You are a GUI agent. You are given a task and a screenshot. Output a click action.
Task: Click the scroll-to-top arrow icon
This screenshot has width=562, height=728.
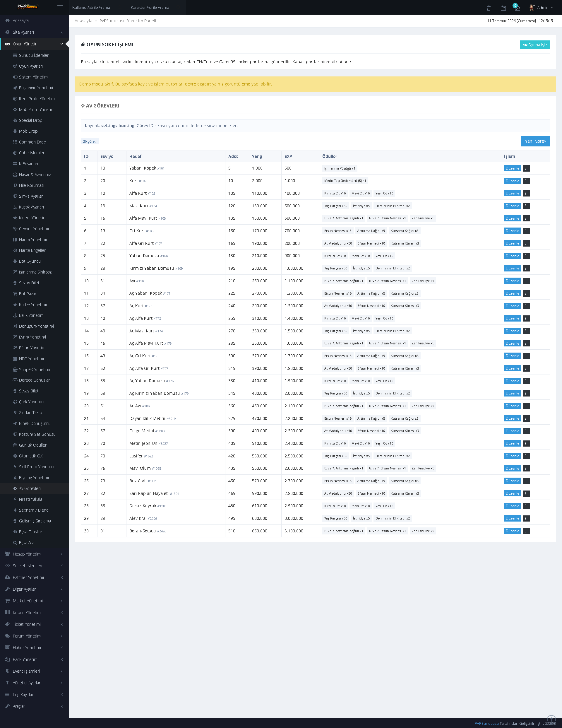[551, 719]
